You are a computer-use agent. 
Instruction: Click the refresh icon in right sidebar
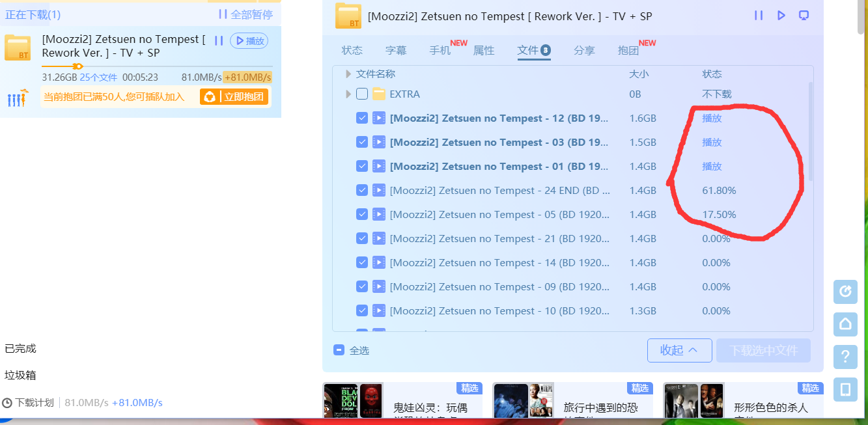[845, 292]
